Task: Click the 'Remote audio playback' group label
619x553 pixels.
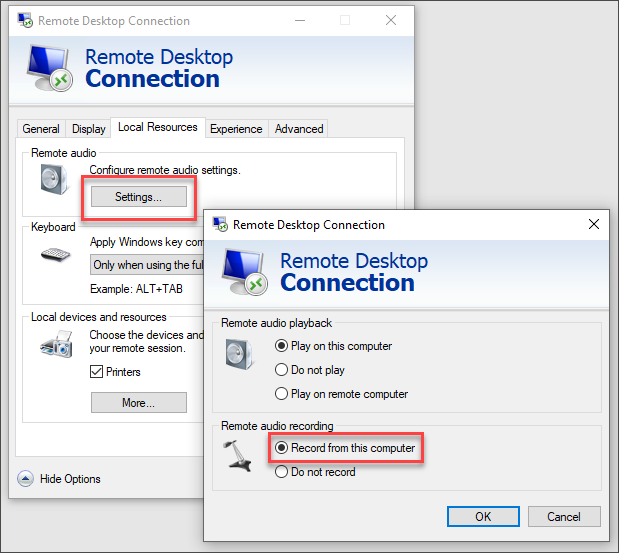Action: [x=276, y=323]
